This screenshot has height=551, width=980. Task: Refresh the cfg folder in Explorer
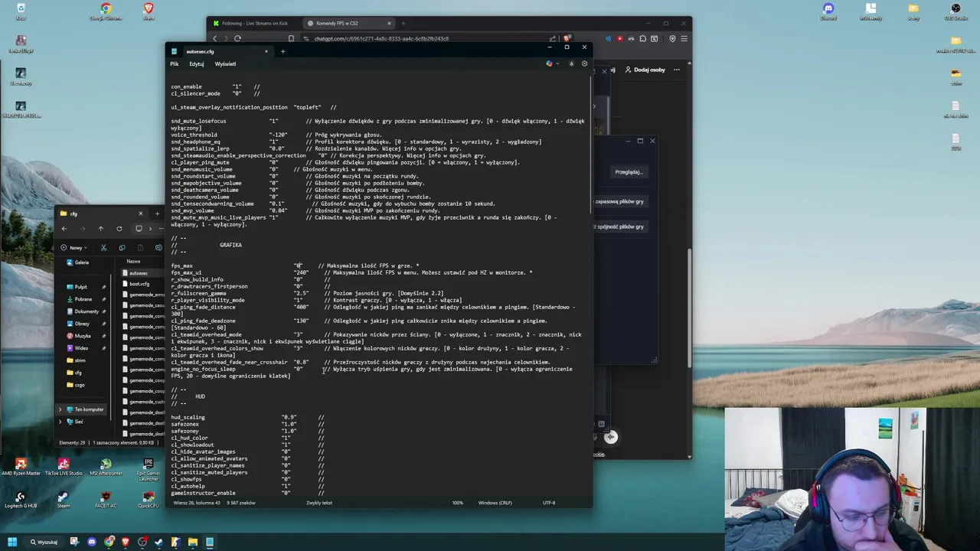pyautogui.click(x=119, y=229)
